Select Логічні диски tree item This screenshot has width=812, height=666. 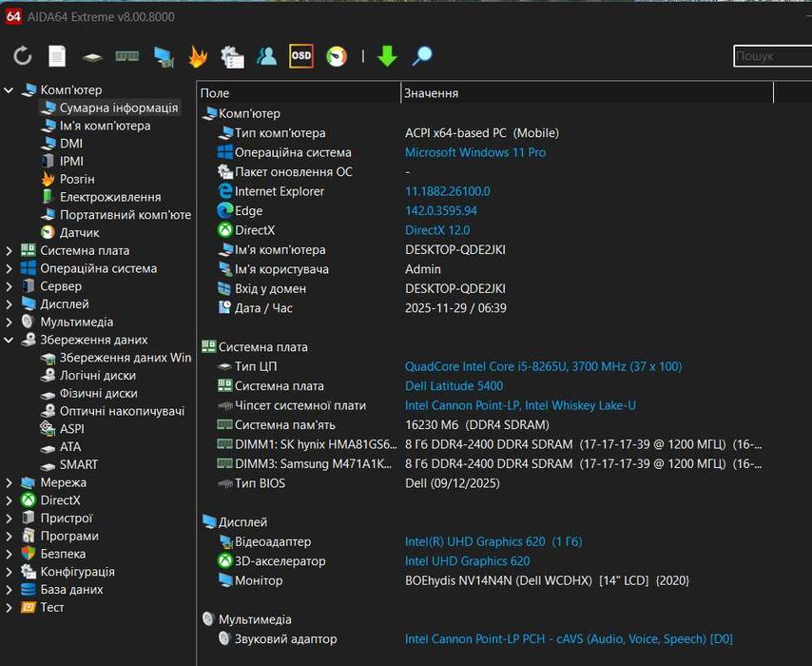97,375
